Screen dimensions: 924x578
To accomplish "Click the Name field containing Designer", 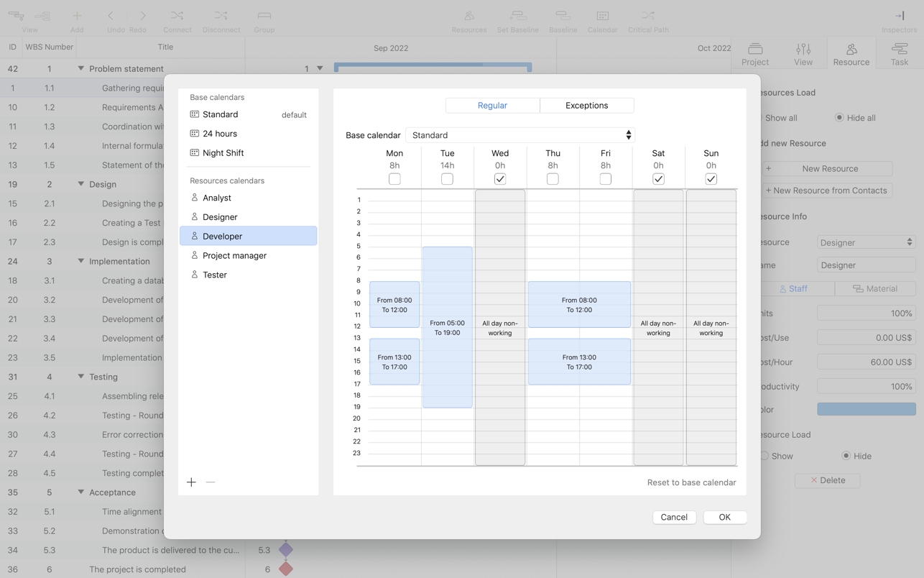I will pos(867,265).
